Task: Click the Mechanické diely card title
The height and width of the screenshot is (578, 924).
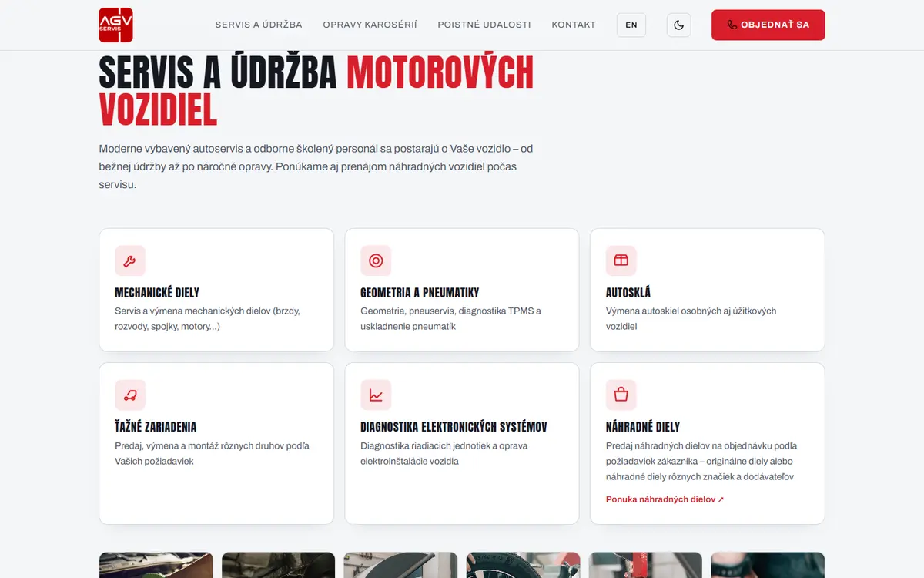Action: pyautogui.click(x=157, y=293)
